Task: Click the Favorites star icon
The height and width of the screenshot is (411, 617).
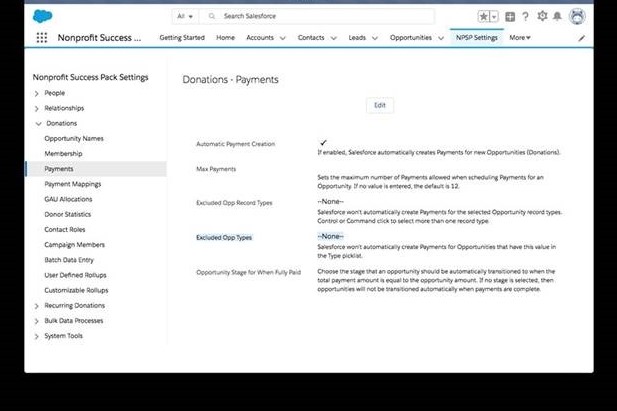Action: tap(484, 17)
